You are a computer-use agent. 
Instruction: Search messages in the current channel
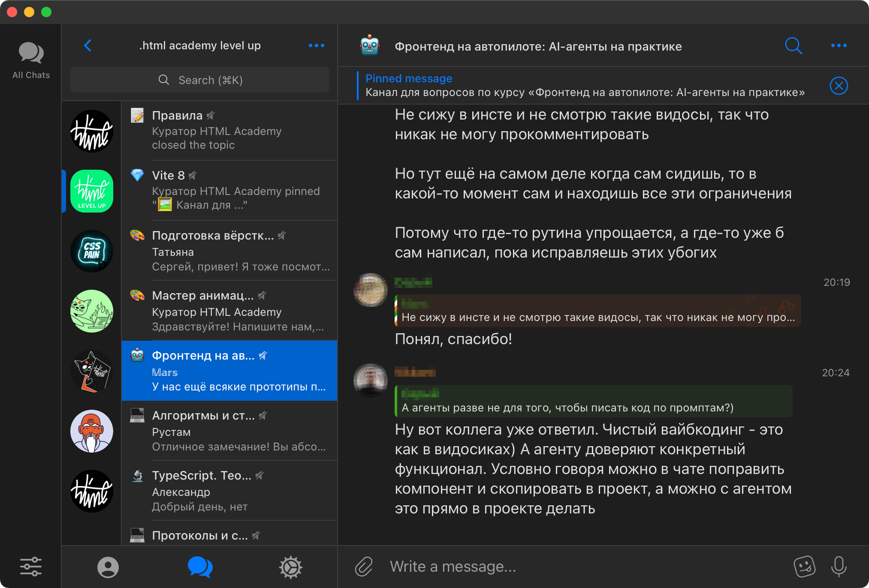tap(794, 46)
